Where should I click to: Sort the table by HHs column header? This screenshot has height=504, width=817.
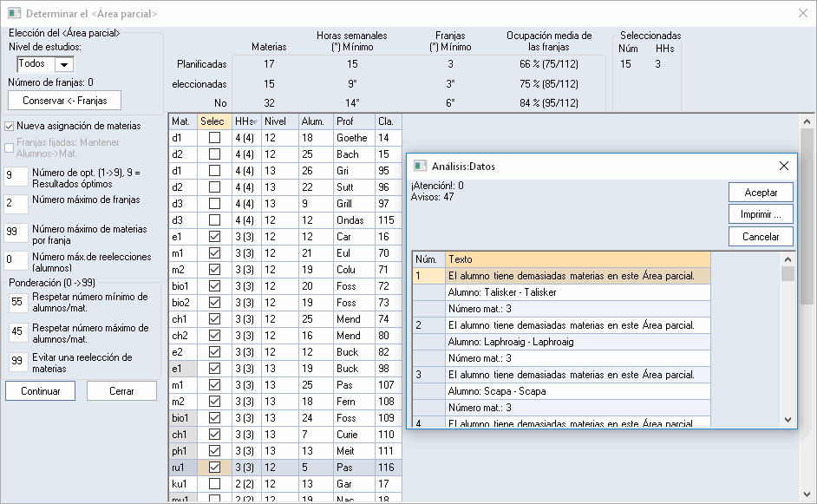tap(246, 121)
